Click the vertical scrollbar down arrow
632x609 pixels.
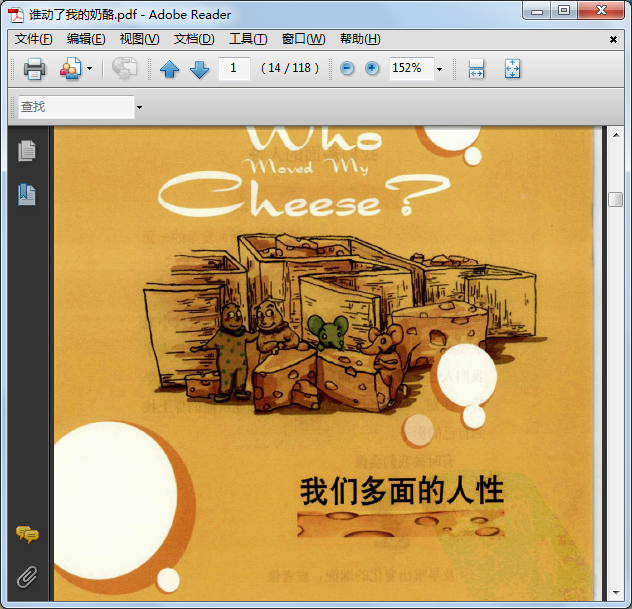point(616,592)
